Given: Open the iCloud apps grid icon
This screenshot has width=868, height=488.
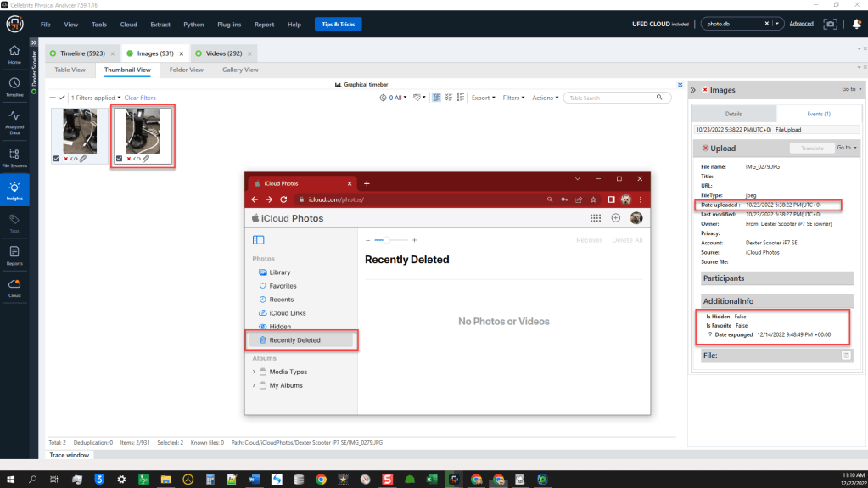Looking at the screenshot, I should click(x=595, y=218).
